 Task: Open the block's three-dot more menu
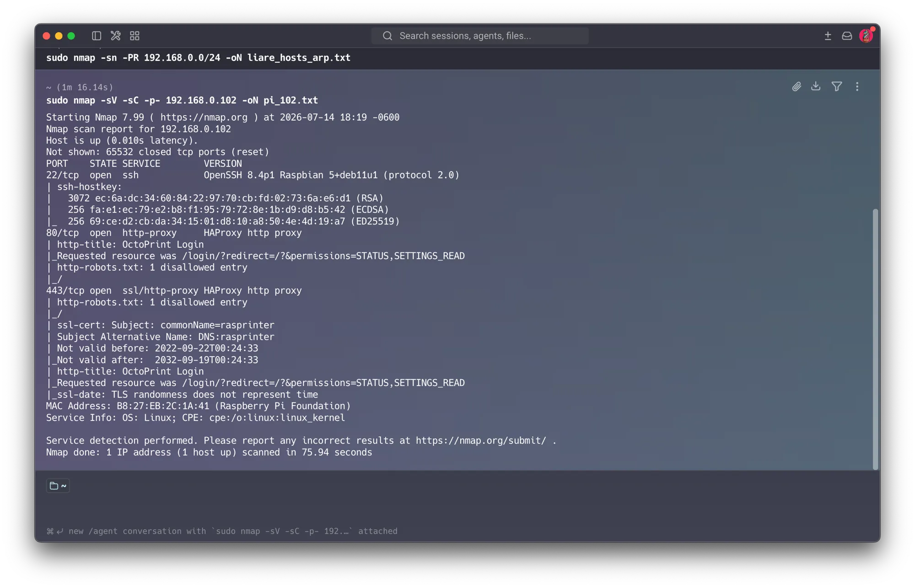(857, 86)
